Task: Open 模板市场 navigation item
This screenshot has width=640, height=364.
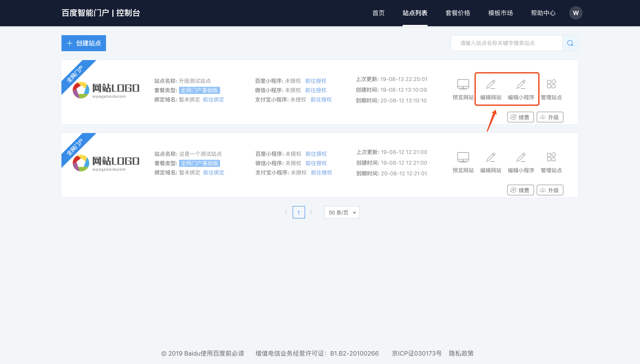Action: point(500,13)
